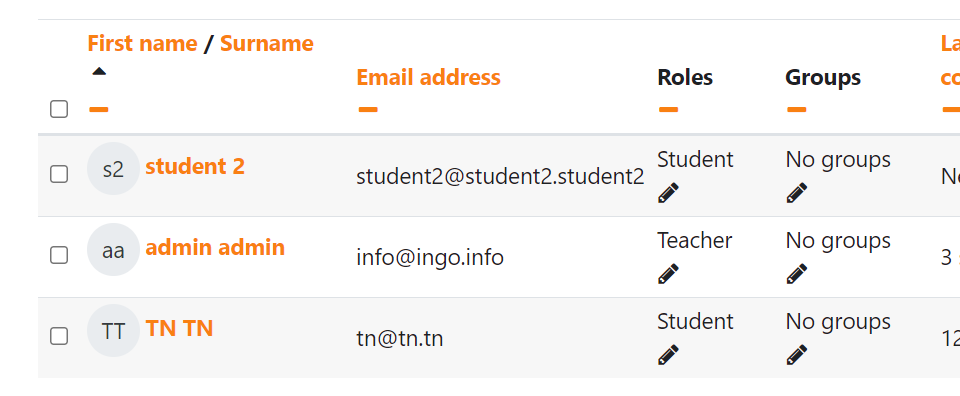This screenshot has height=396, width=960.
Task: Sort by Surname
Action: tap(266, 43)
